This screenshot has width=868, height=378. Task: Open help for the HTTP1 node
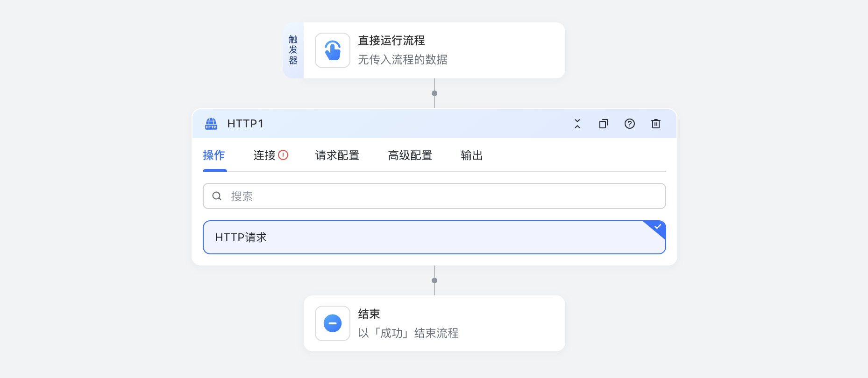point(629,124)
